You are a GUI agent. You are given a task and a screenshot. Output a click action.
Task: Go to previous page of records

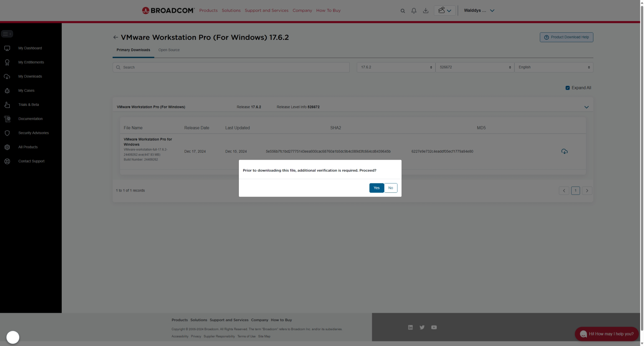click(564, 191)
